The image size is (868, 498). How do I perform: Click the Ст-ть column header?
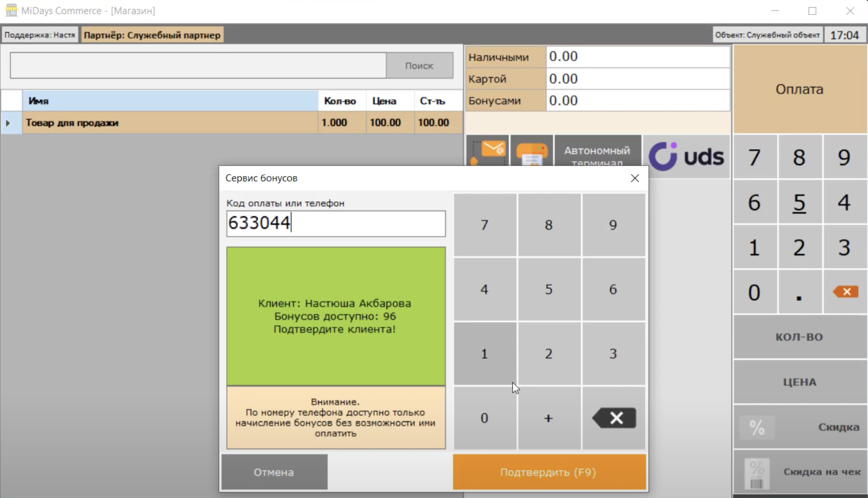point(438,101)
